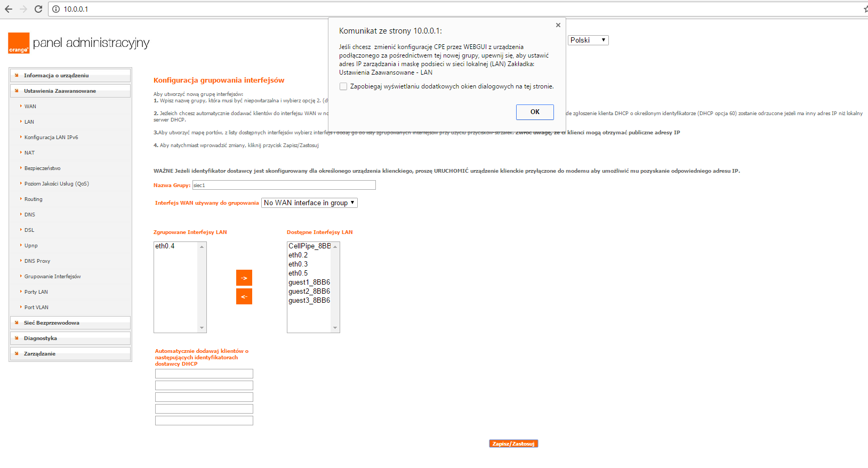
Task: Open Grupowanie Interfejsów menu item
Action: pyautogui.click(x=53, y=277)
